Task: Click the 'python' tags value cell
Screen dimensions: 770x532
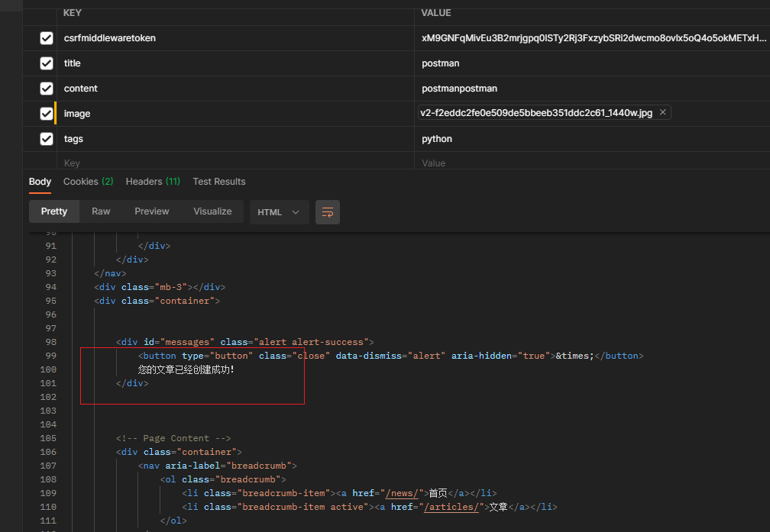Action: click(593, 139)
